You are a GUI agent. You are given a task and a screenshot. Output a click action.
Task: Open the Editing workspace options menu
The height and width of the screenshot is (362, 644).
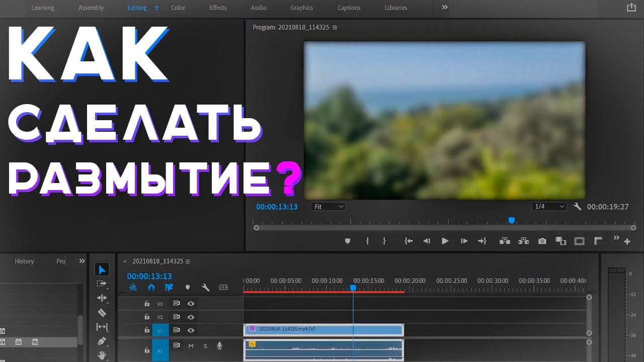coord(156,8)
